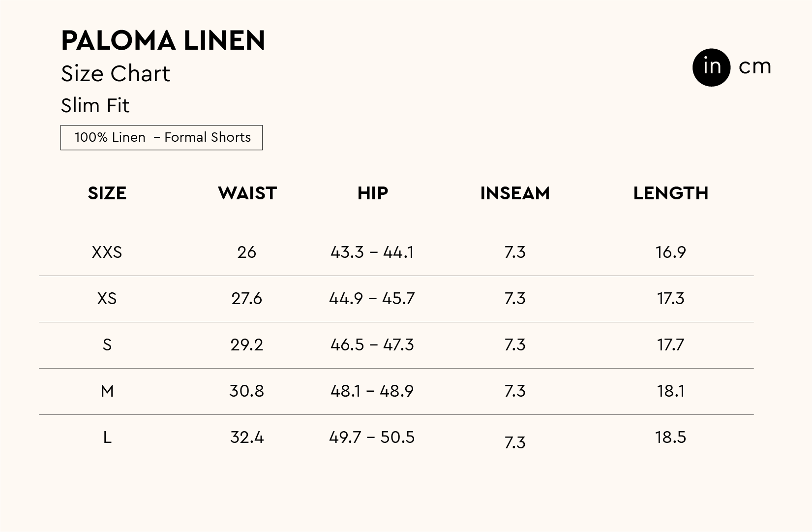812x532 pixels.
Task: Click the Slim Fit label
Action: point(95,105)
